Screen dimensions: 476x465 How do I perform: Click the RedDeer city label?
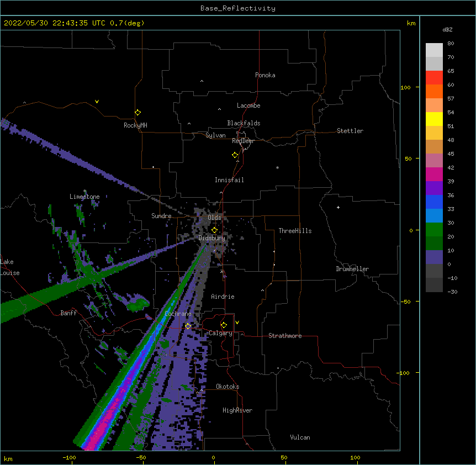[x=243, y=141]
